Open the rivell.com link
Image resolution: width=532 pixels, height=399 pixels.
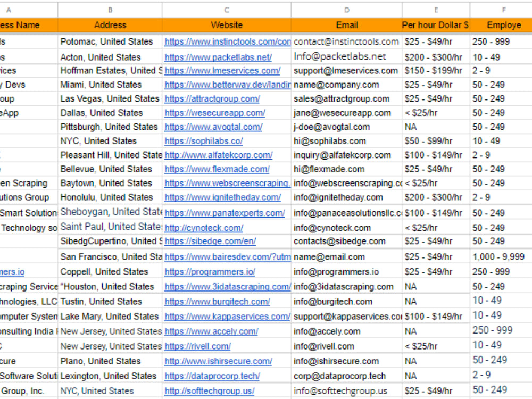click(x=197, y=346)
